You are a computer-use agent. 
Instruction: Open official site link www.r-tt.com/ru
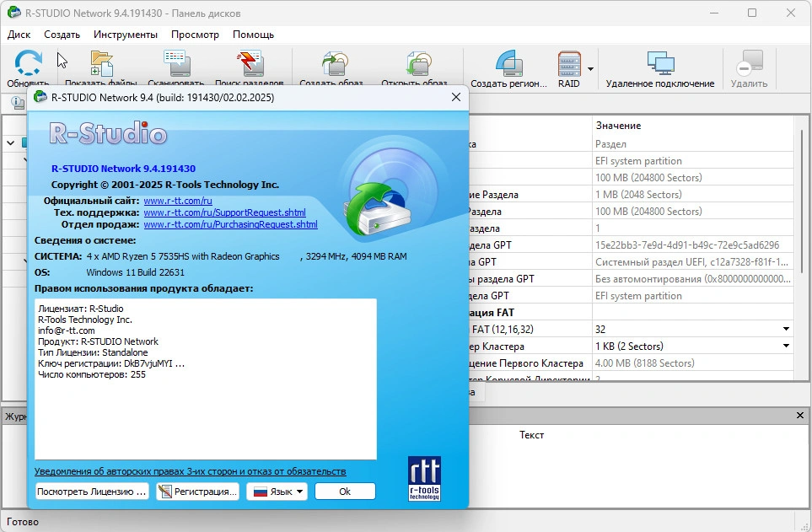point(178,201)
